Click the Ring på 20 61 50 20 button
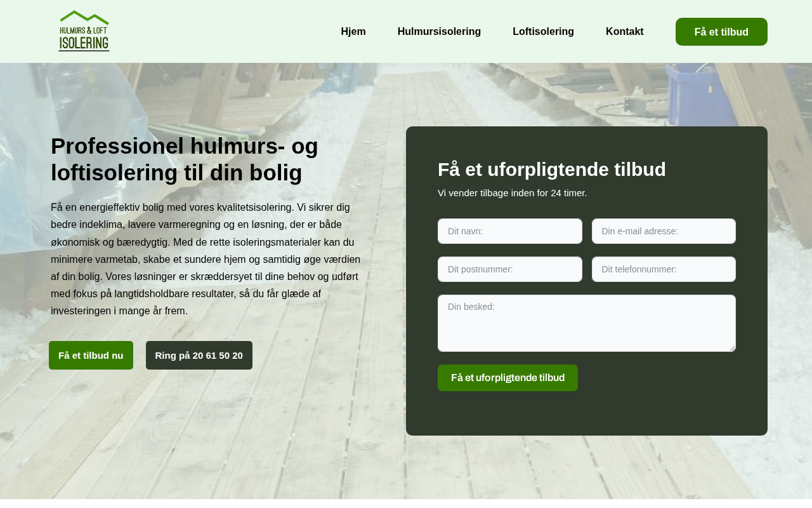The width and height of the screenshot is (812, 508). click(x=199, y=356)
